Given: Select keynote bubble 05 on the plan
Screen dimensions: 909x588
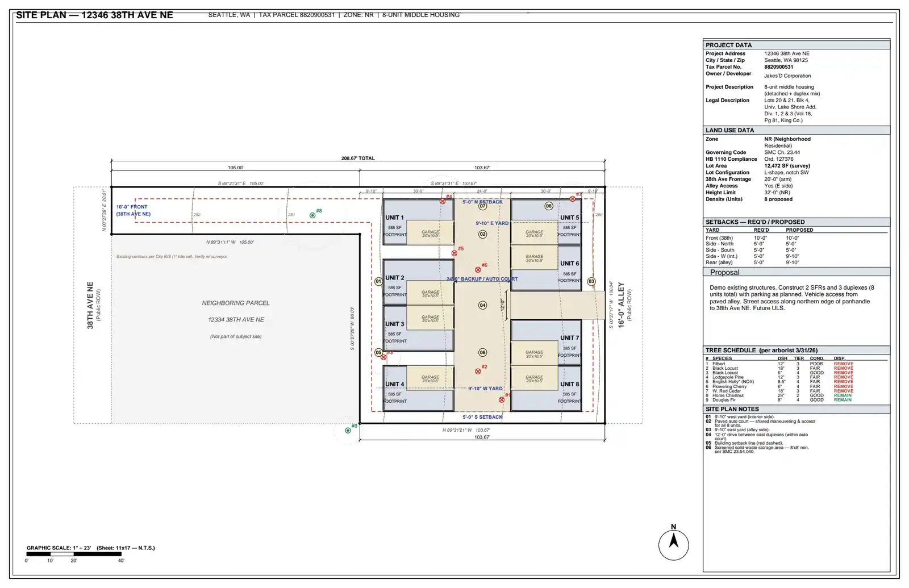Looking at the screenshot, I should click(378, 352).
